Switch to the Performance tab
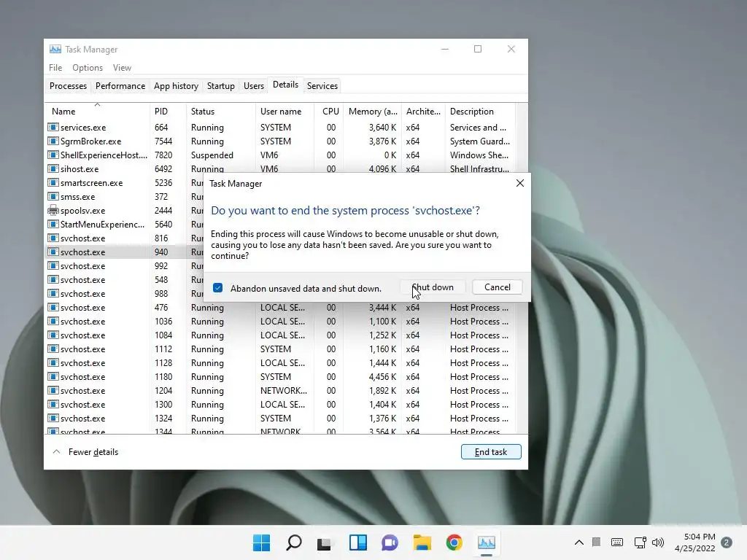747x560 pixels. pos(120,86)
